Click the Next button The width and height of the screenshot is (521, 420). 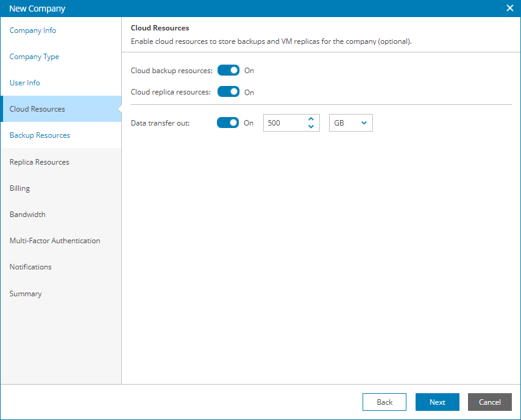coord(437,402)
